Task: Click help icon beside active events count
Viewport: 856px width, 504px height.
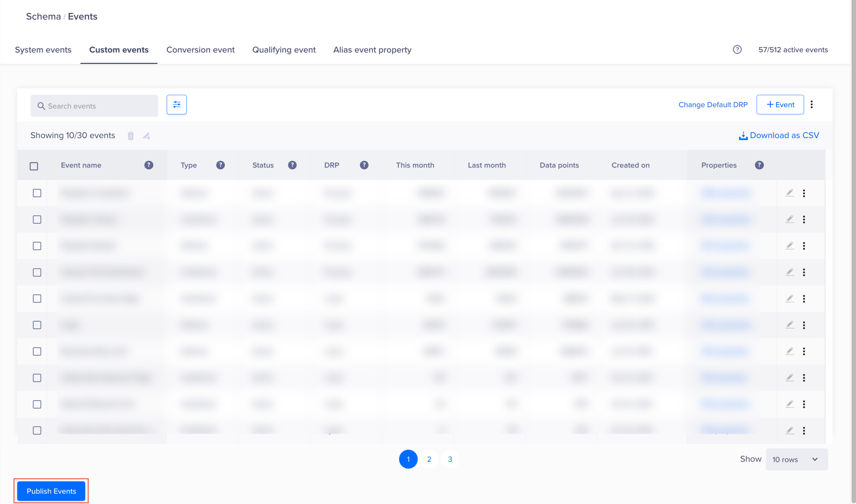Action: point(737,50)
